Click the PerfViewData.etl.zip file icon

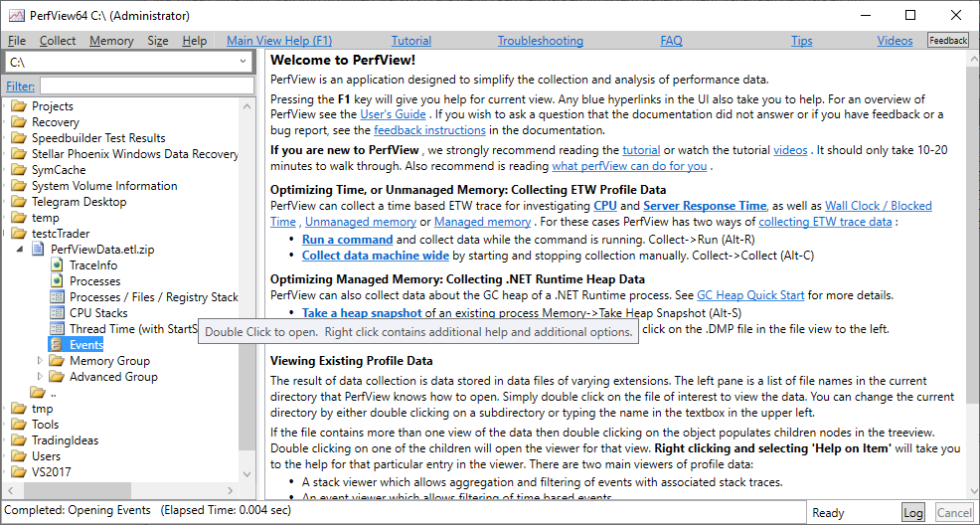(x=40, y=250)
